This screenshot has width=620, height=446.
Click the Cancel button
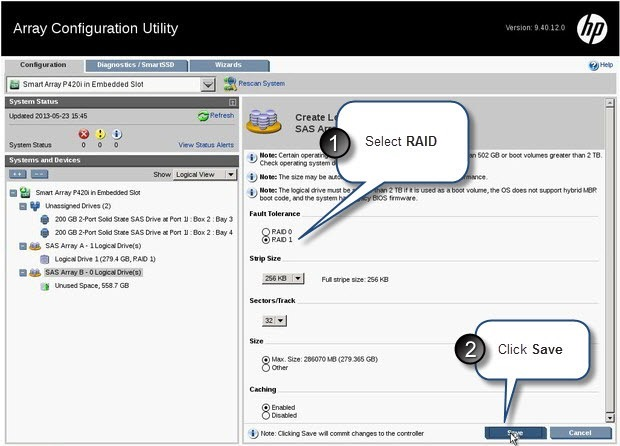(x=580, y=433)
